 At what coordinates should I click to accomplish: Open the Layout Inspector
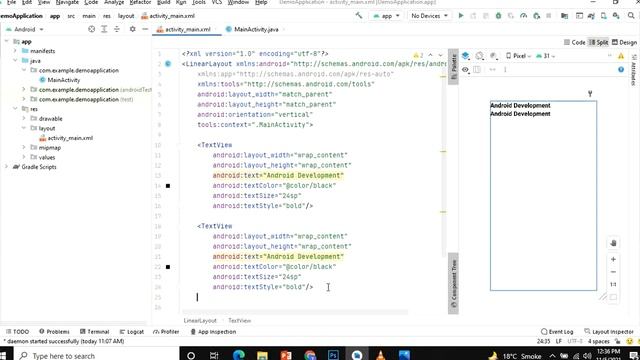(609, 331)
